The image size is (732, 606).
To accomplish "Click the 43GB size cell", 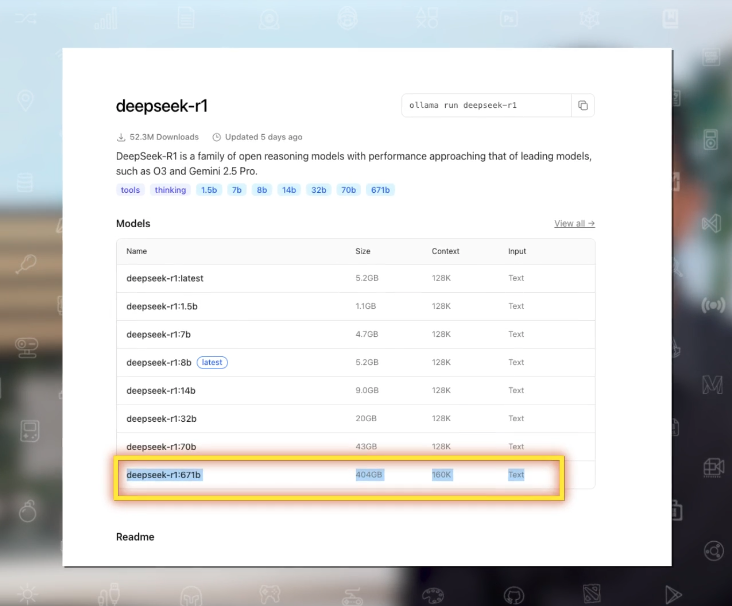I will [x=366, y=446].
